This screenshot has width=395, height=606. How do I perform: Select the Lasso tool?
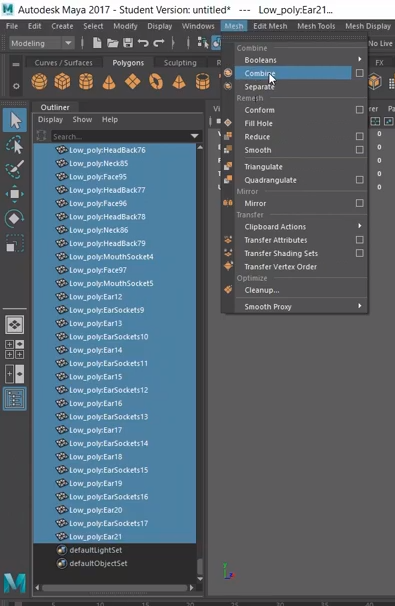tap(15, 145)
